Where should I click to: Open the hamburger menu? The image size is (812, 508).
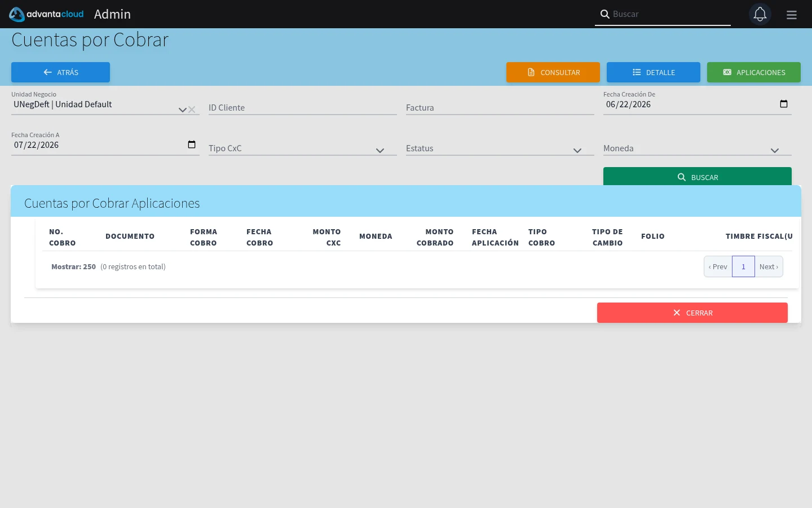pos(792,15)
